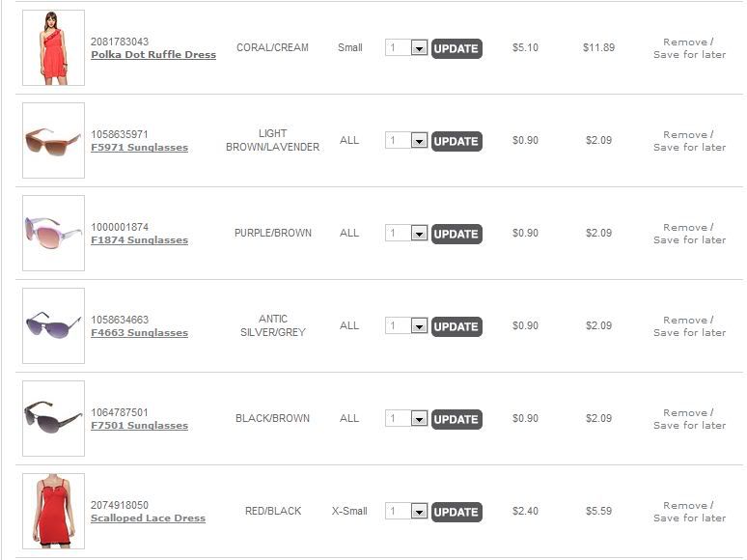The width and height of the screenshot is (747, 560).
Task: Open quantity dropdown for F5971 Sunglasses
Action: tap(419, 141)
